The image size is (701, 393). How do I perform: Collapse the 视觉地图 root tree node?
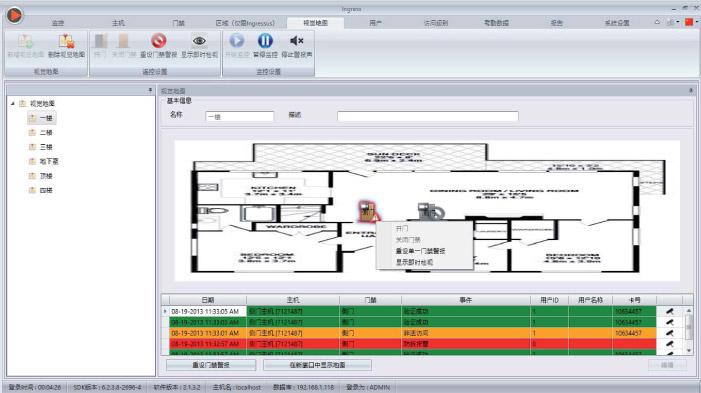click(13, 103)
